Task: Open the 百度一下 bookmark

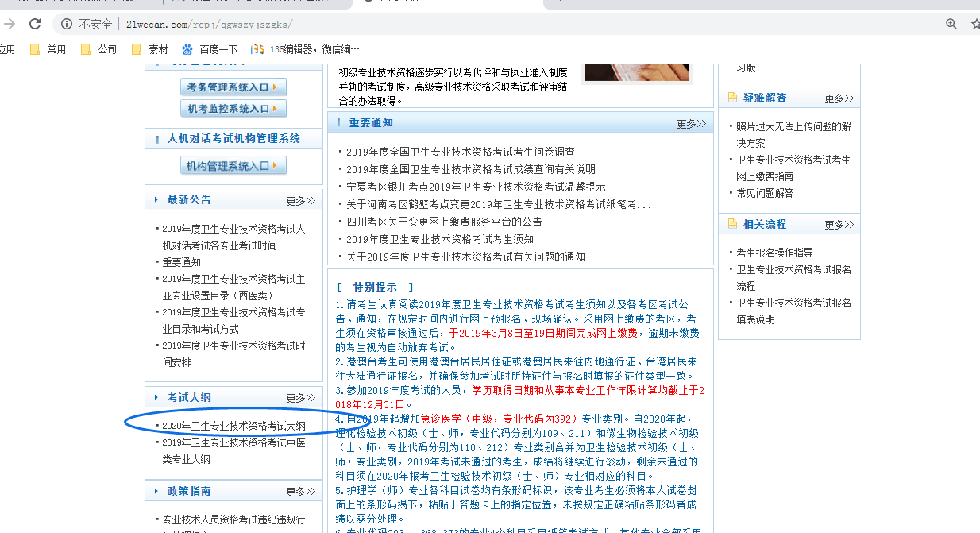Action: click(210, 49)
